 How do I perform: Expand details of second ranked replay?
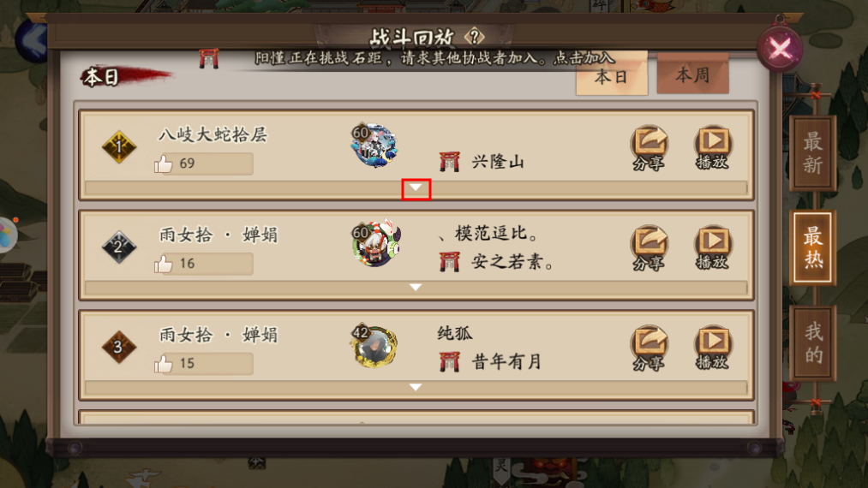click(x=416, y=288)
